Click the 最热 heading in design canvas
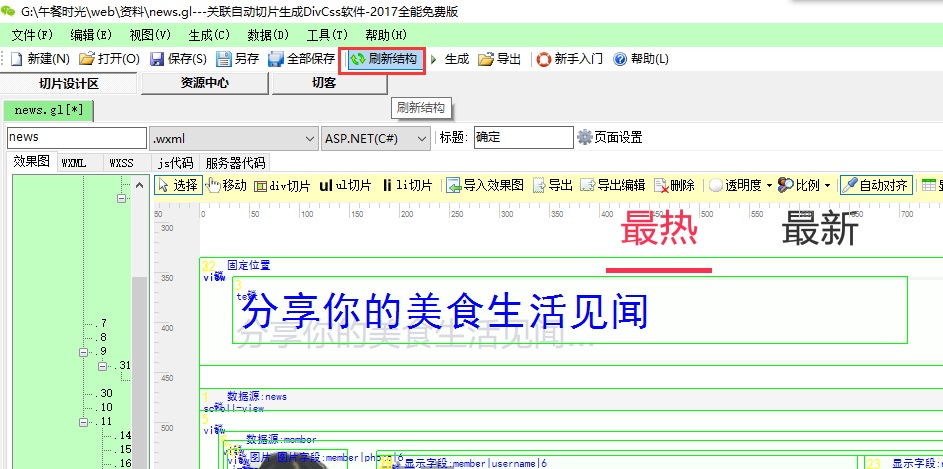The width and height of the screenshot is (943, 469). tap(659, 229)
